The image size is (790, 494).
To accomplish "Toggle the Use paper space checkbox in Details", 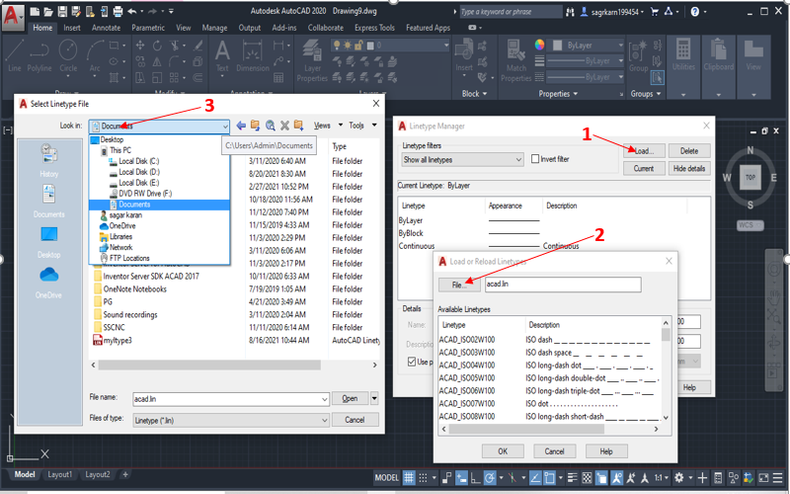I will pyautogui.click(x=412, y=361).
